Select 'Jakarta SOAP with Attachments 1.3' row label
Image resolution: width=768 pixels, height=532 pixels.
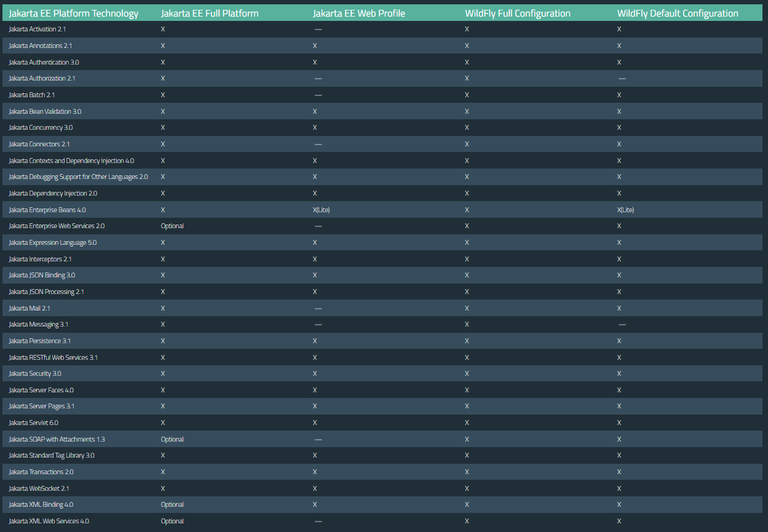tap(57, 439)
